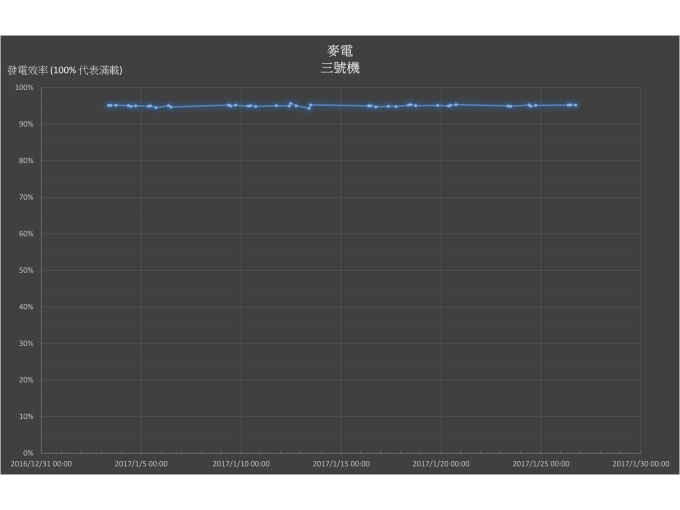Click the 70% y-axis label
The width and height of the screenshot is (680, 510).
click(x=26, y=197)
